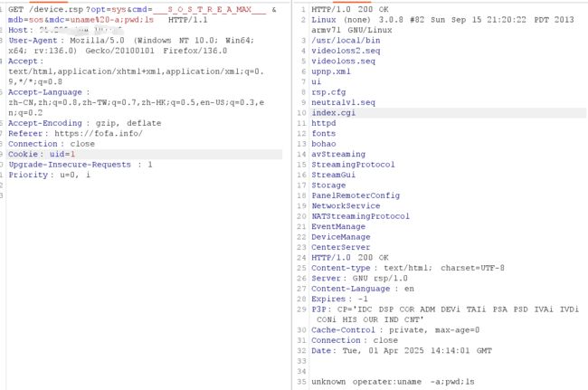The image size is (588, 390).
Task: Click the CenterServer entry
Action: (x=340, y=247)
